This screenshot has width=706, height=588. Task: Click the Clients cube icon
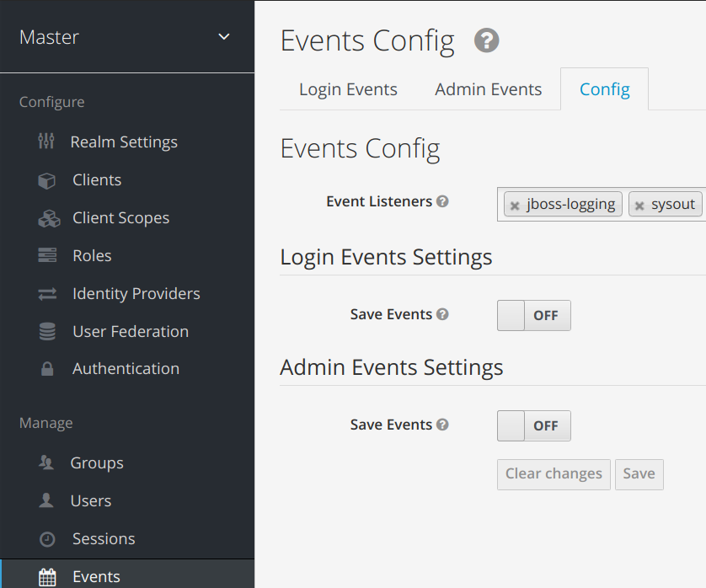pyautogui.click(x=47, y=180)
